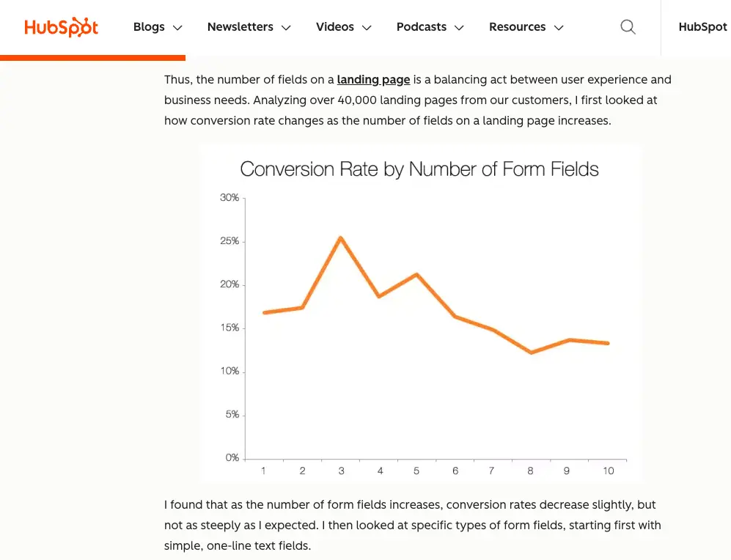The image size is (731, 560).
Task: Open the search magnifier
Action: [628, 26]
